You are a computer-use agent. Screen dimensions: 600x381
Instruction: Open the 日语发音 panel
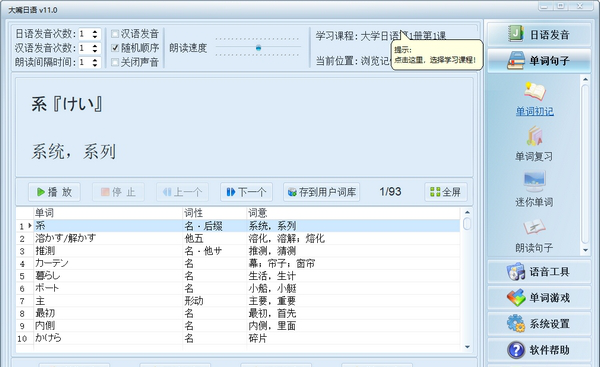click(539, 35)
